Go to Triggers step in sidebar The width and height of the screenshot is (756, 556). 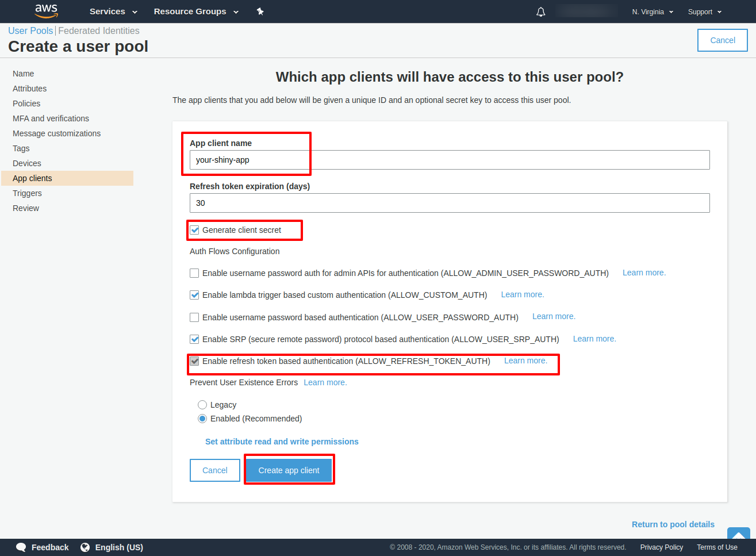click(27, 193)
